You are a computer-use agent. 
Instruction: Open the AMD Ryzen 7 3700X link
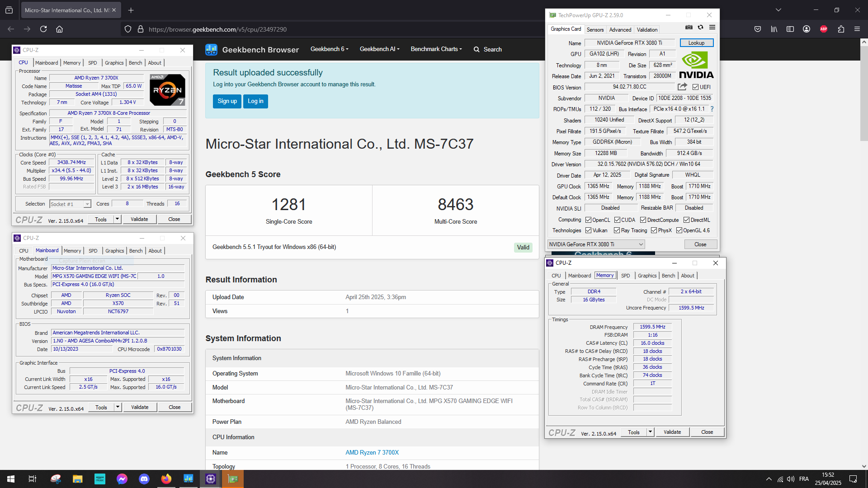tap(372, 452)
